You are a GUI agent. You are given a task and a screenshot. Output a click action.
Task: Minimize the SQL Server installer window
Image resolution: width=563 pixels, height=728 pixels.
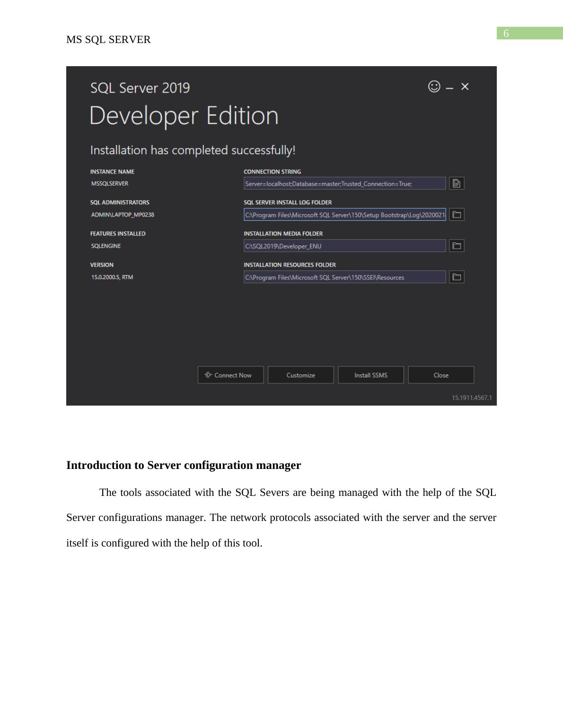pyautogui.click(x=449, y=87)
